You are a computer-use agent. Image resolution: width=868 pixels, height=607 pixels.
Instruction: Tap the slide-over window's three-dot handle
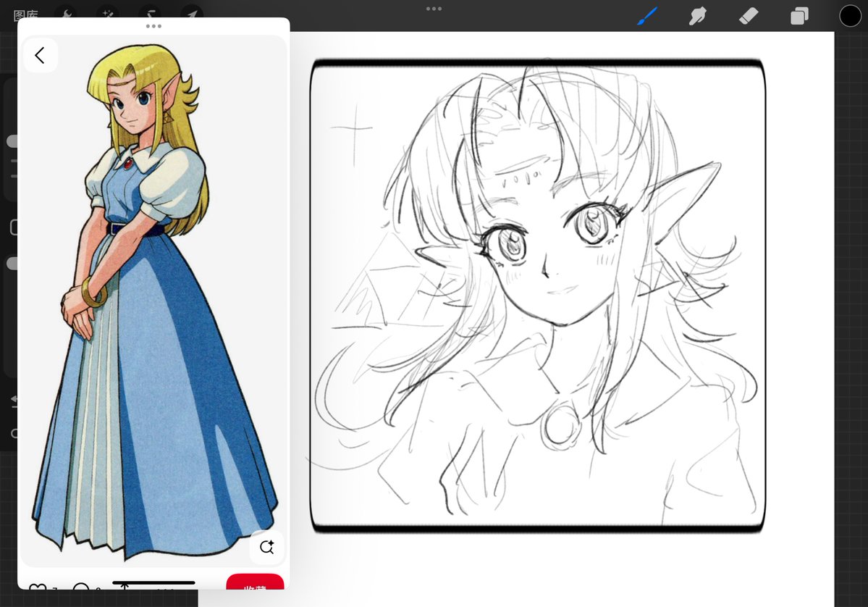(x=153, y=26)
